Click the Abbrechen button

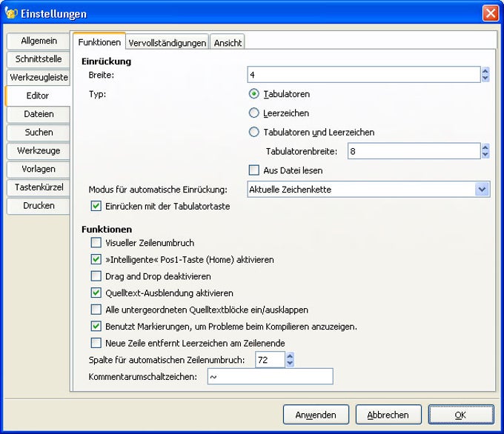(388, 415)
